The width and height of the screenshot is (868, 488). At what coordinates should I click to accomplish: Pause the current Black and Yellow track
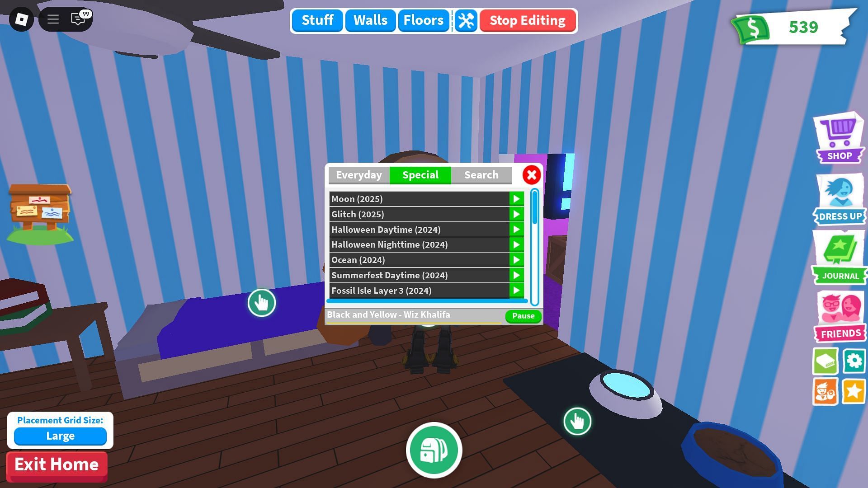point(523,315)
